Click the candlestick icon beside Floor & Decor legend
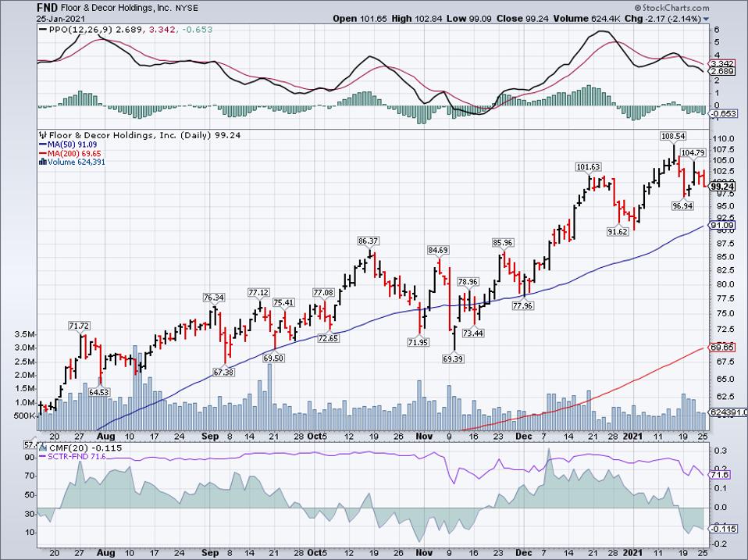This screenshot has width=748, height=560. pyautogui.click(x=42, y=134)
